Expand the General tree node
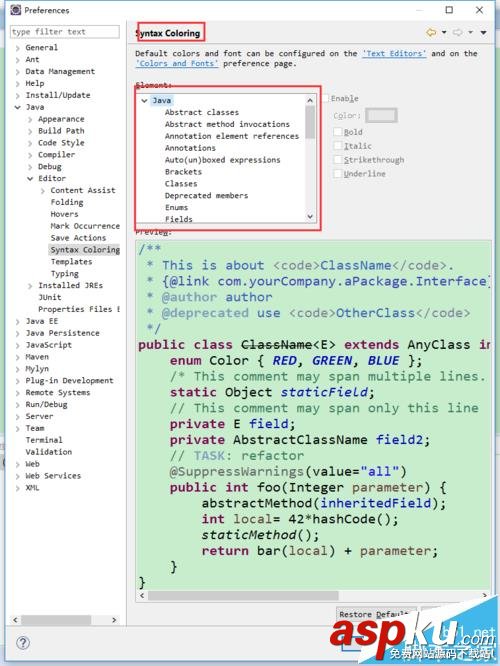 coord(17,48)
